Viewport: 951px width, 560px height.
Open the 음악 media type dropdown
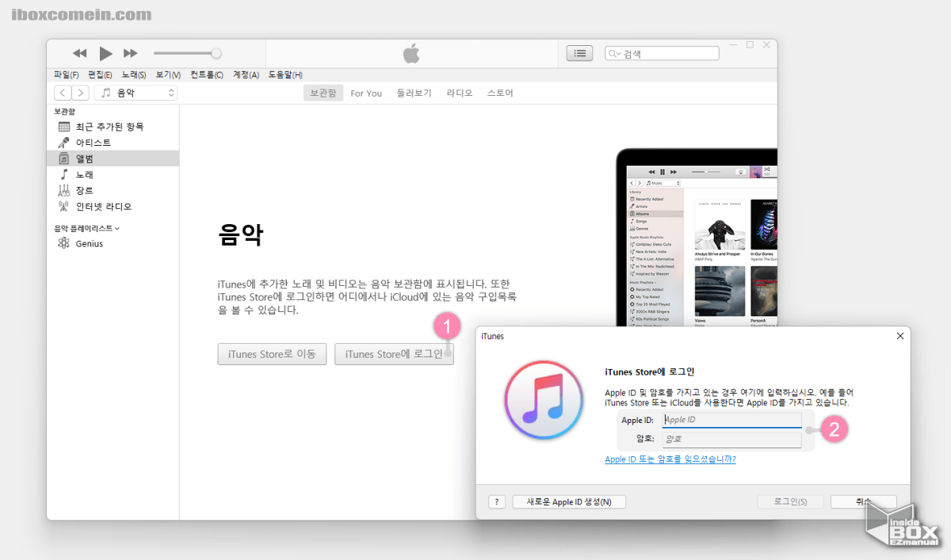point(136,92)
